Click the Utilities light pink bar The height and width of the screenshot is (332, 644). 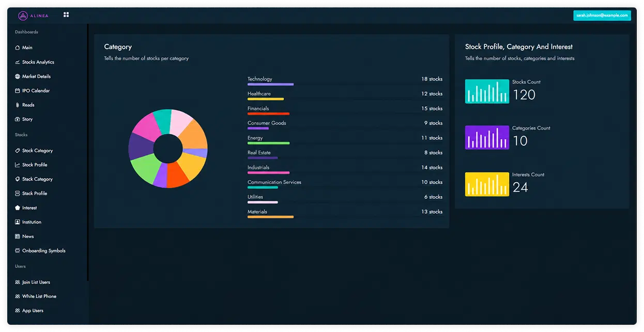tap(263, 202)
